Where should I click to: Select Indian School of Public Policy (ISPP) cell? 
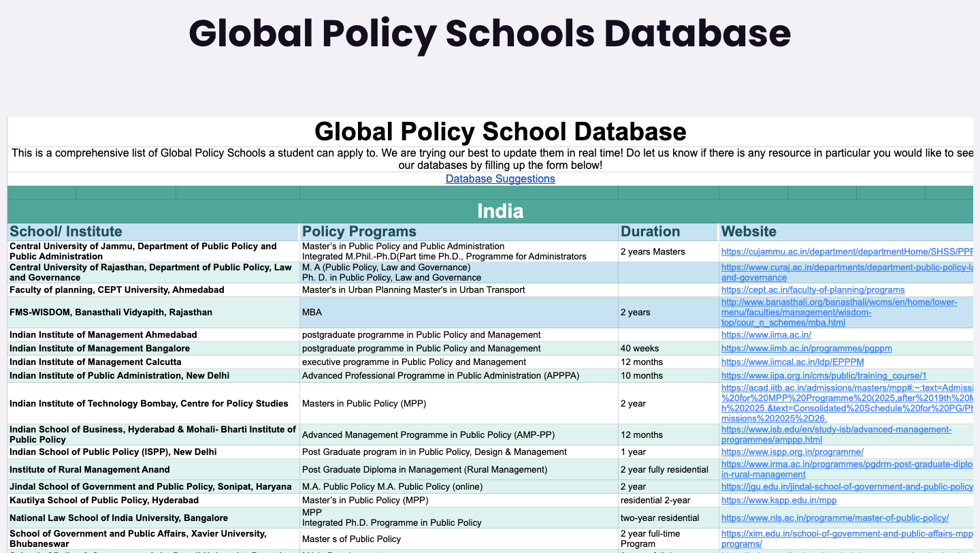154,452
